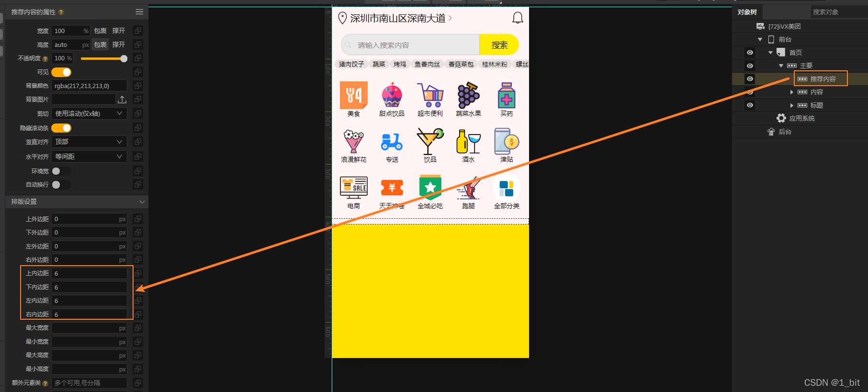The height and width of the screenshot is (392, 868).
Task: Click the 鱼香肉丝 tag in preview
Action: click(427, 64)
